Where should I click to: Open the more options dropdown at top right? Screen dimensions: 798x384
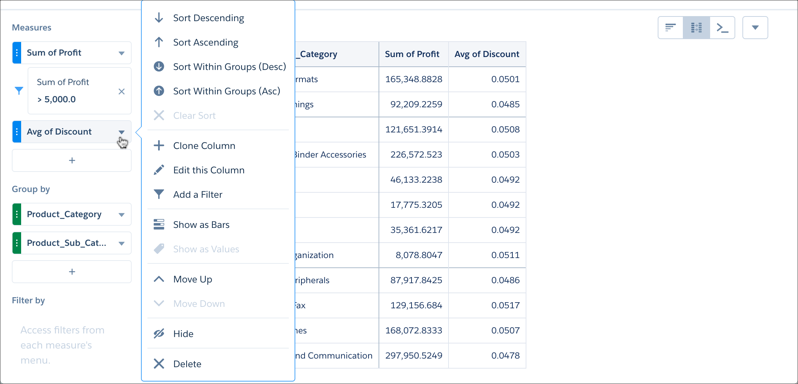click(755, 27)
